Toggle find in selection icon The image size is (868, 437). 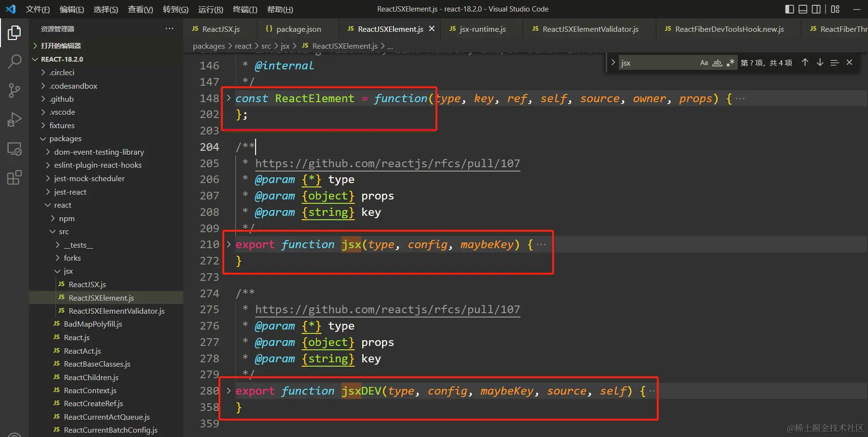[x=835, y=63]
